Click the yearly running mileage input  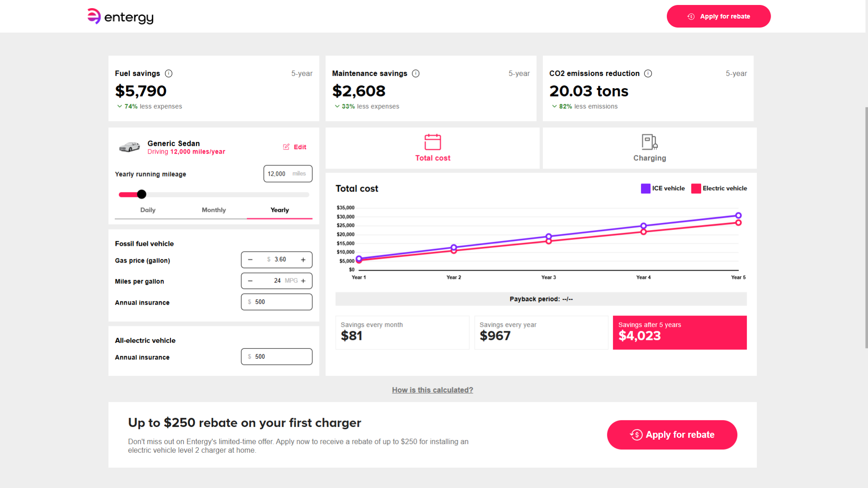pos(288,174)
